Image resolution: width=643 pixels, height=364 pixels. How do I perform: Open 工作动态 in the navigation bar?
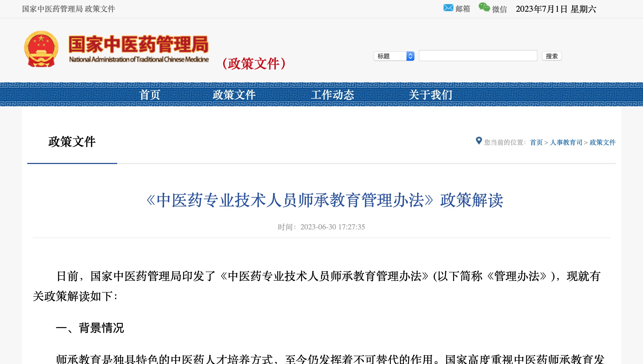point(332,95)
